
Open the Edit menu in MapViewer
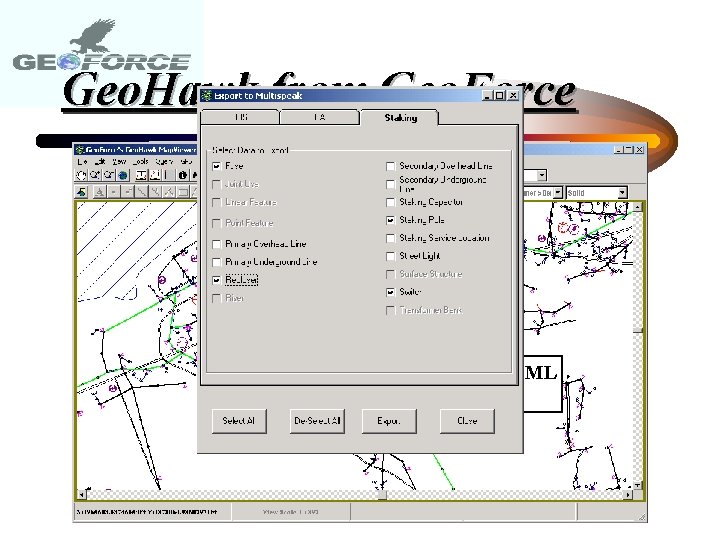click(100, 162)
